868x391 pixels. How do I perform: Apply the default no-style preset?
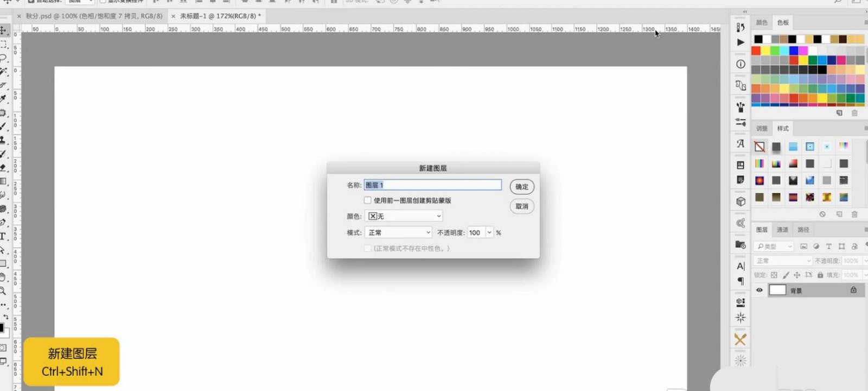click(x=759, y=147)
